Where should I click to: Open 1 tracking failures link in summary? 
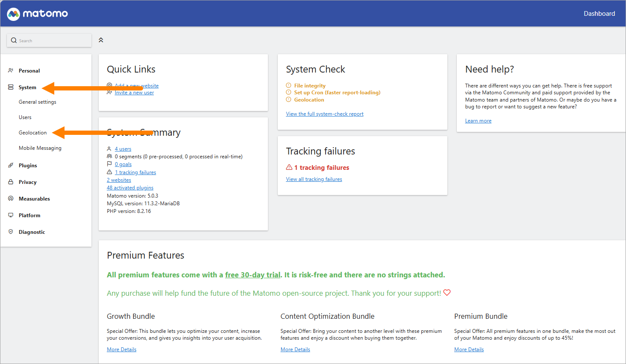(x=135, y=172)
